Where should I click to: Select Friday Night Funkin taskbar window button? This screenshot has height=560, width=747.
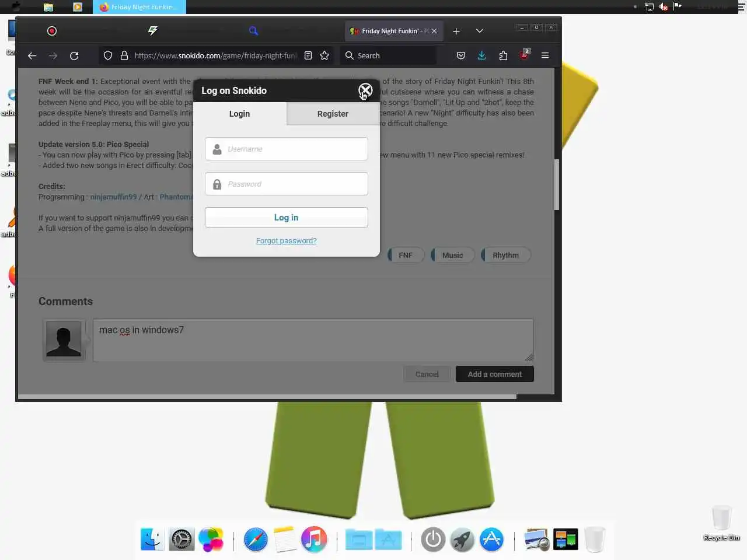pos(139,7)
